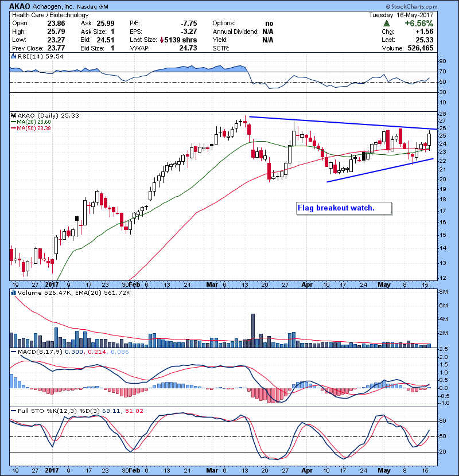The height and width of the screenshot is (476, 459).
Task: Click the EPS value -3.27
Action: (x=189, y=32)
